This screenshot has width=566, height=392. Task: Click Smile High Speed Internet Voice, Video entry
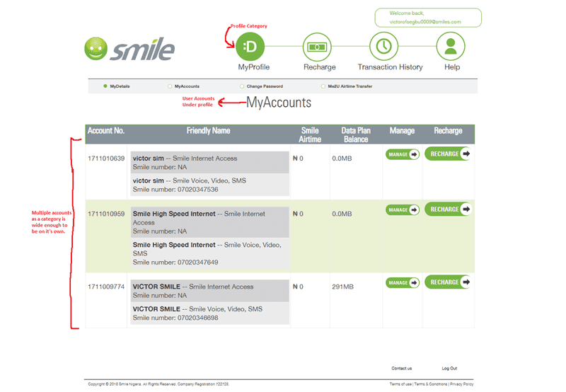(209, 253)
